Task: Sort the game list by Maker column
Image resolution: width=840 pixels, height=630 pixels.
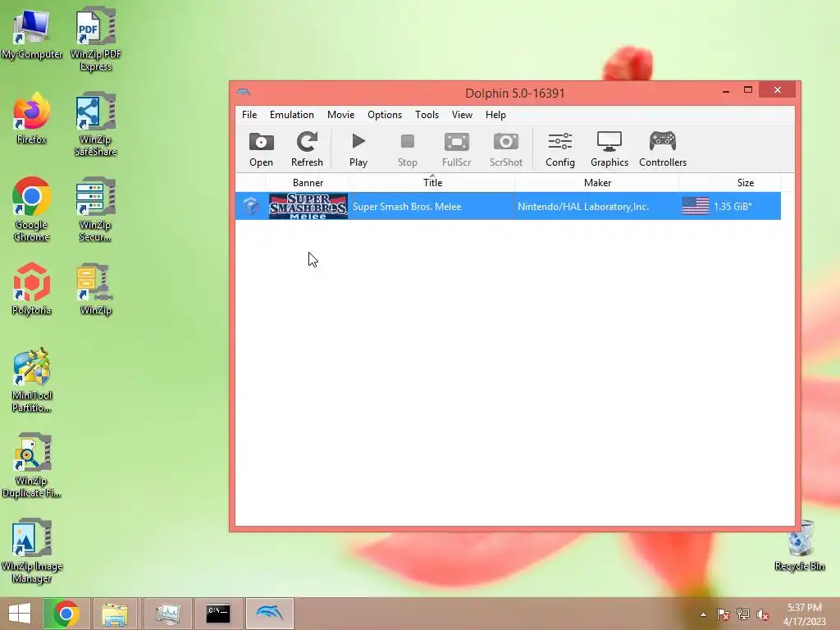Action: pyautogui.click(x=597, y=183)
